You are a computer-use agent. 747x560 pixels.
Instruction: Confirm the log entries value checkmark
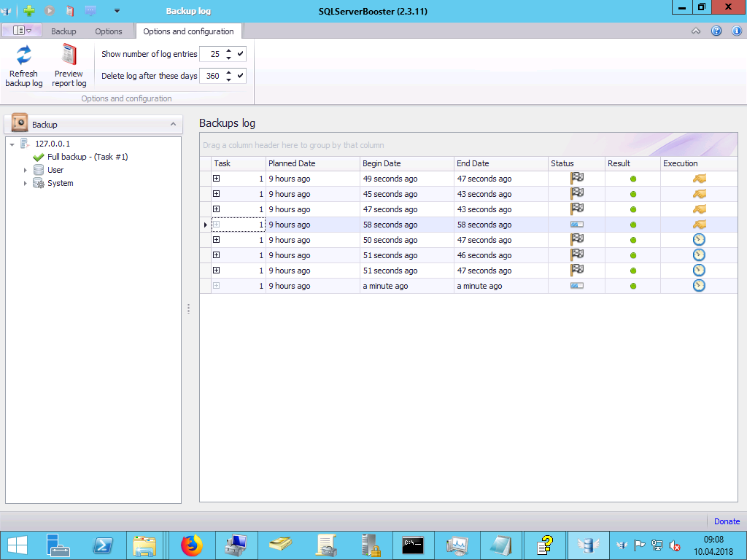click(241, 54)
